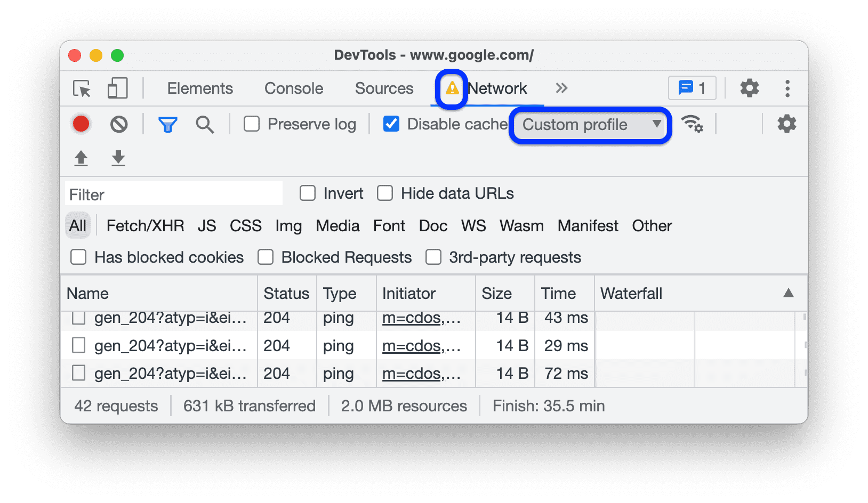This screenshot has width=868, height=503.
Task: Open the Custom profile throttling dropdown
Action: point(589,125)
